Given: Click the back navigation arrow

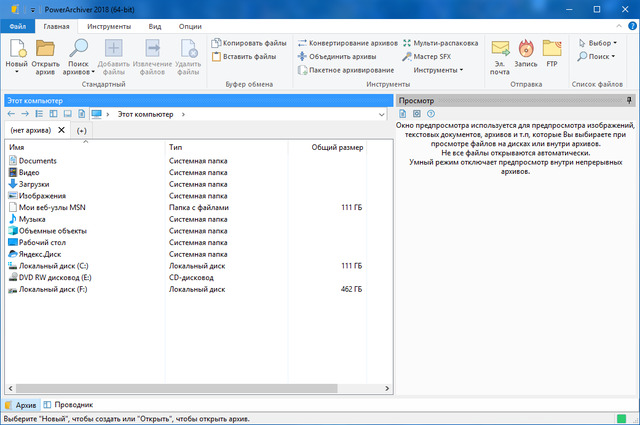Looking at the screenshot, I should (x=11, y=115).
